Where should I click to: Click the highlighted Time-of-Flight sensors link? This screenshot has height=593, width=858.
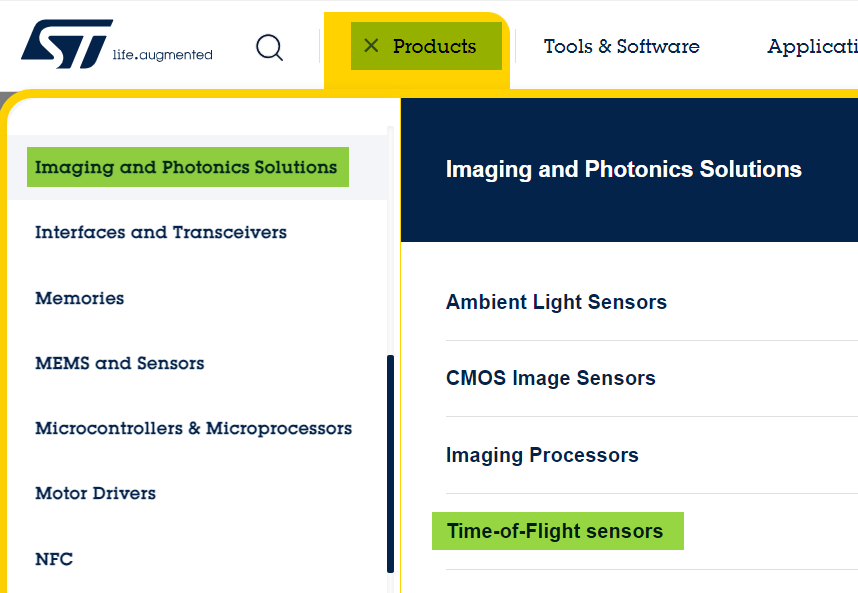[557, 531]
